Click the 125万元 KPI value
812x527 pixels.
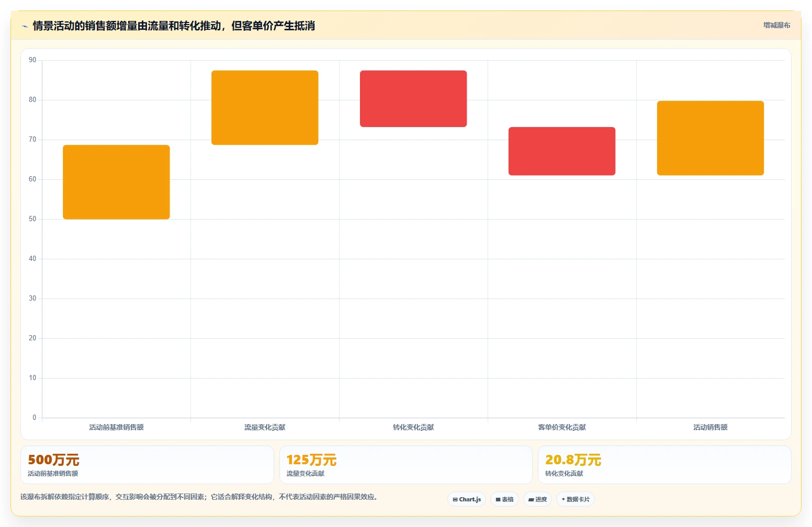[311, 460]
